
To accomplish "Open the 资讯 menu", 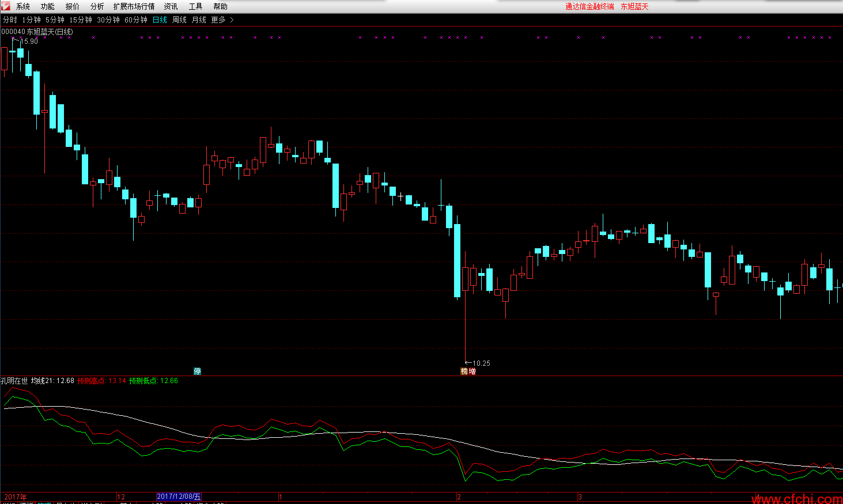I will 171,6.
